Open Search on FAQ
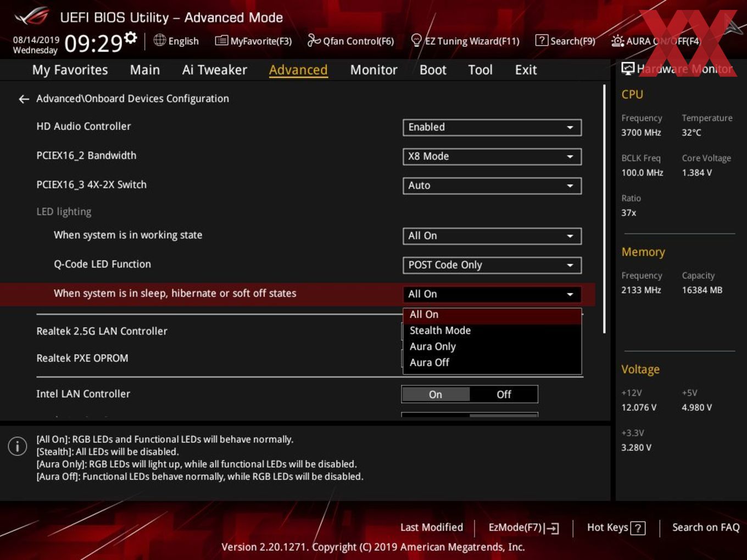Image resolution: width=747 pixels, height=560 pixels. 706,528
